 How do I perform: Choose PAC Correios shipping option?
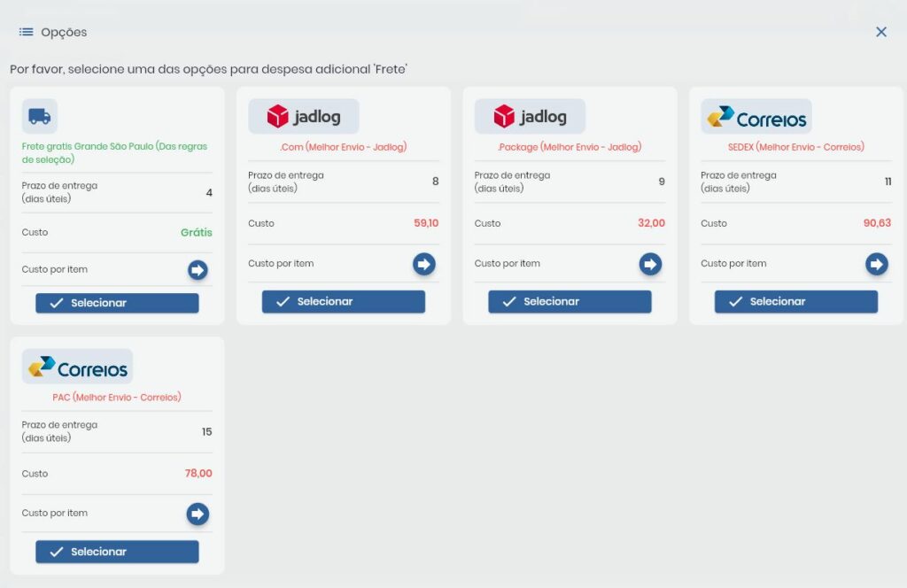tap(117, 552)
